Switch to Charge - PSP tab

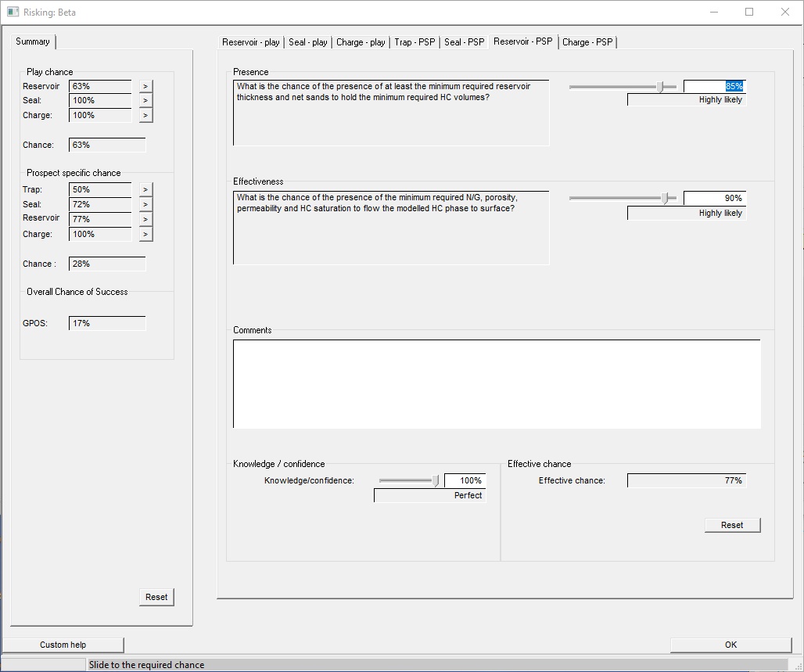(x=587, y=42)
